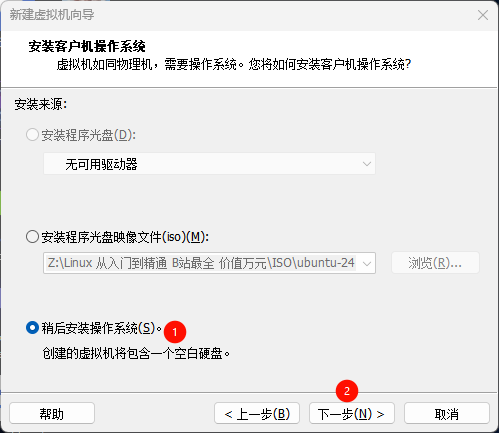
Task: Close the 新建虚拟机向导 wizard window
Action: point(483,15)
